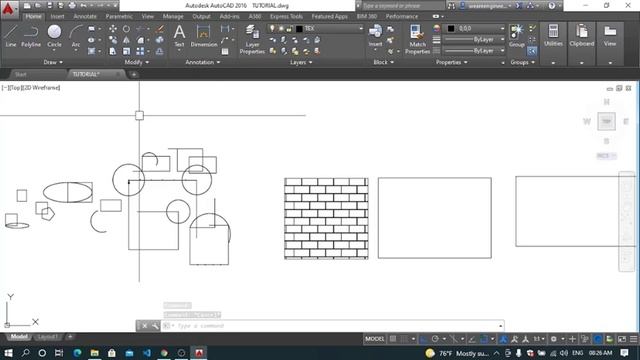
Task: Open the Parametric ribbon tab
Action: pyautogui.click(x=119, y=16)
